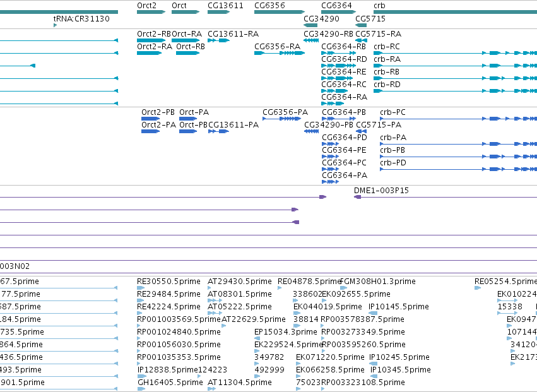Open protein crb-PB
The image size is (537, 392).
tap(392, 150)
